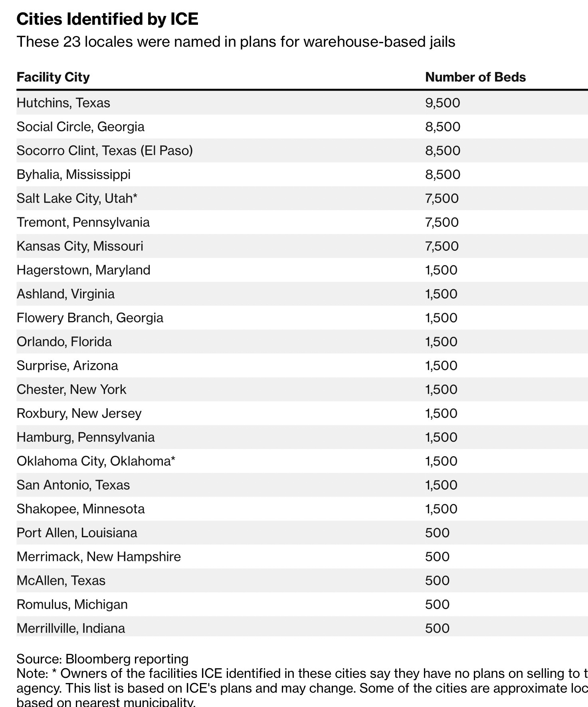Click the Surprise, Arizona city name
Viewport: 588px width, 707px height.
click(x=67, y=365)
